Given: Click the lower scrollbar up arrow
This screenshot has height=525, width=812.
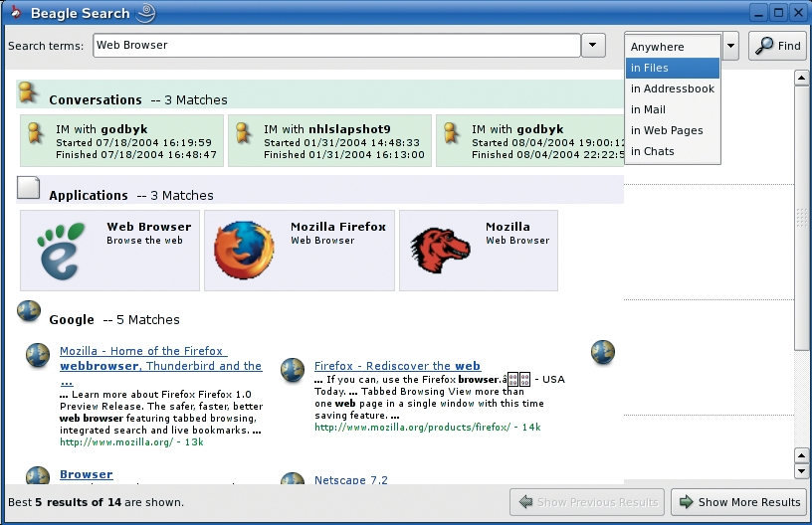Looking at the screenshot, I should point(801,455).
